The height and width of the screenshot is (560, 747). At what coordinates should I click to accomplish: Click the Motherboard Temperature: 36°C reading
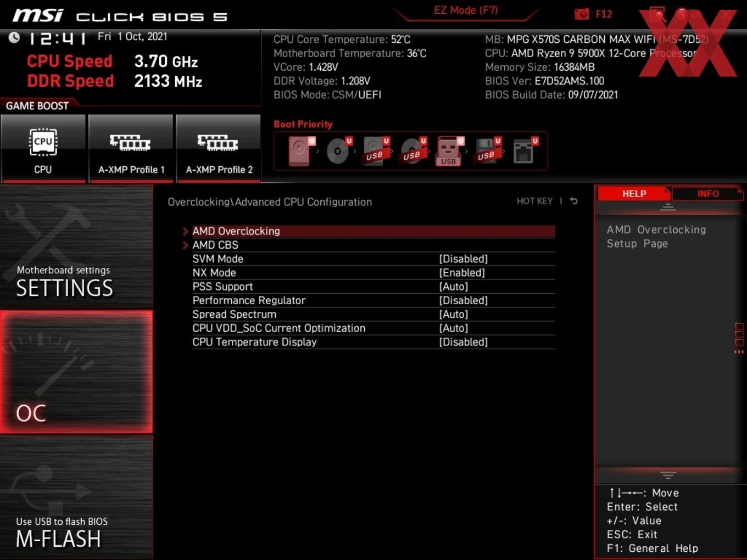pos(350,53)
